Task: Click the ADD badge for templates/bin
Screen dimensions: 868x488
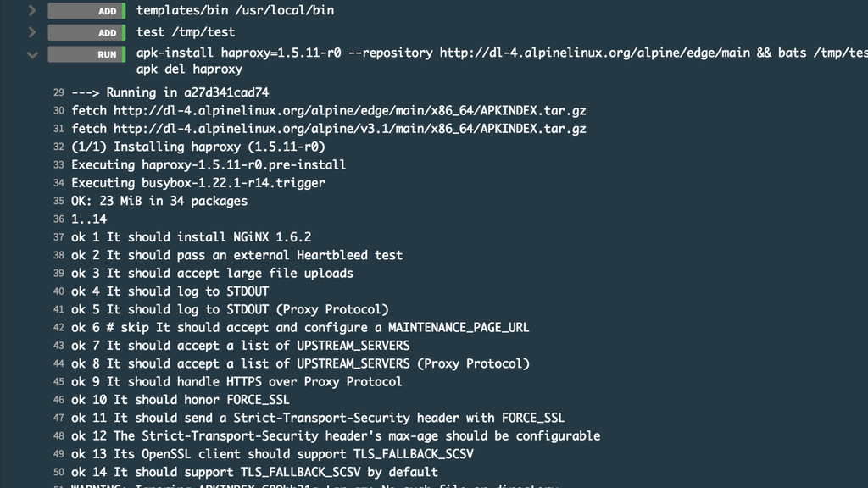Action: tap(86, 10)
